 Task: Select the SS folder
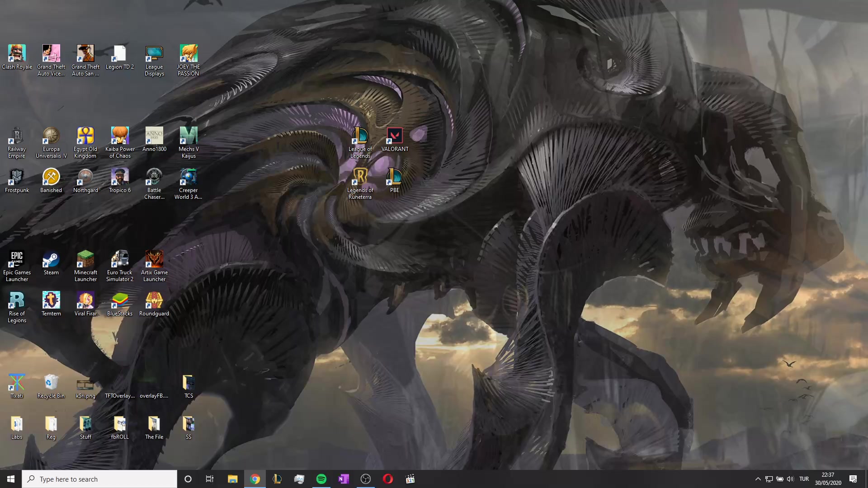189,427
